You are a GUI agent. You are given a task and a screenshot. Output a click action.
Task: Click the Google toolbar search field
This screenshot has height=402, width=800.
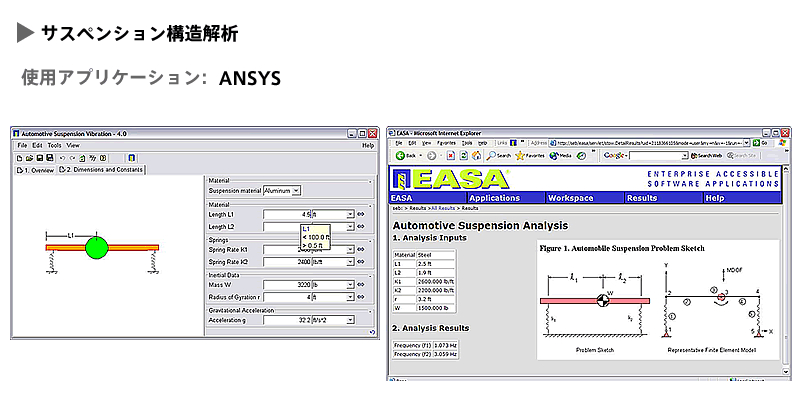(x=655, y=156)
